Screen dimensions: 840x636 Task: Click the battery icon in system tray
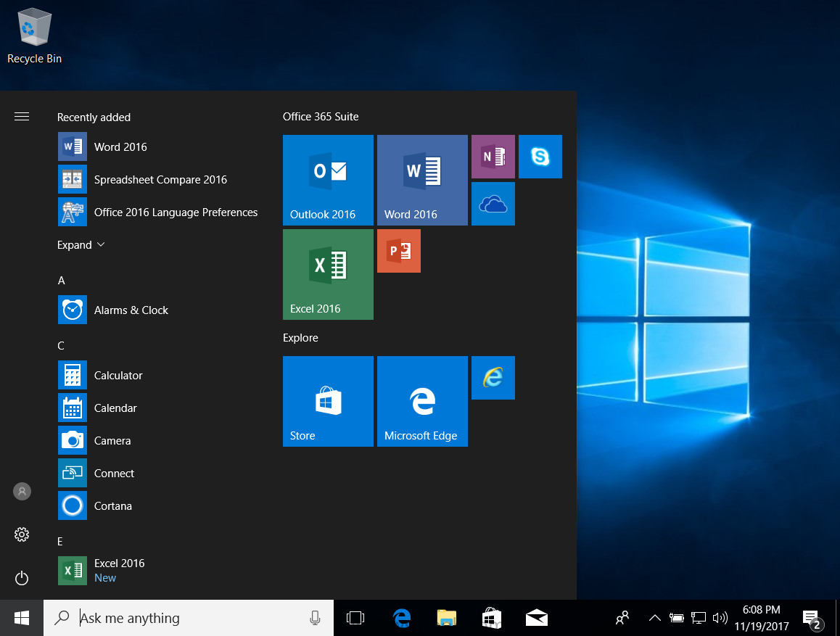pos(676,619)
